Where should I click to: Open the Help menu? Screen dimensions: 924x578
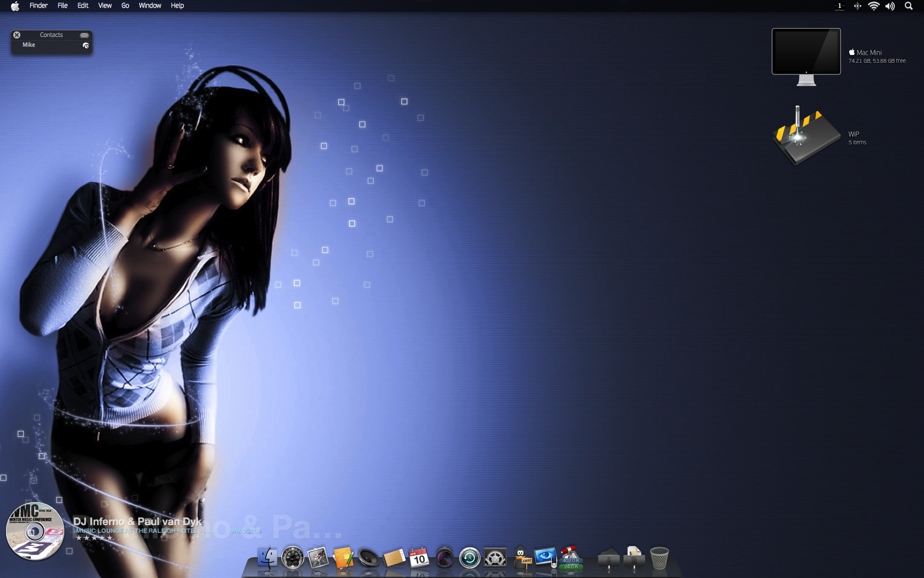pyautogui.click(x=177, y=6)
